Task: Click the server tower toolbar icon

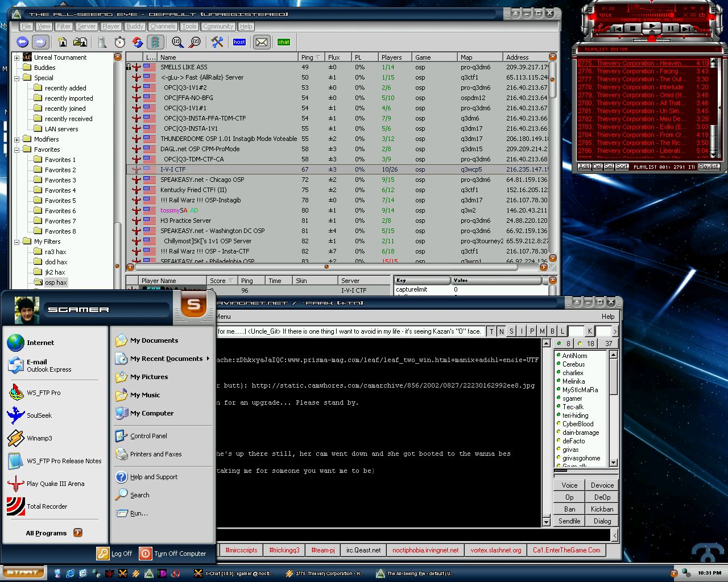Action: pos(102,41)
